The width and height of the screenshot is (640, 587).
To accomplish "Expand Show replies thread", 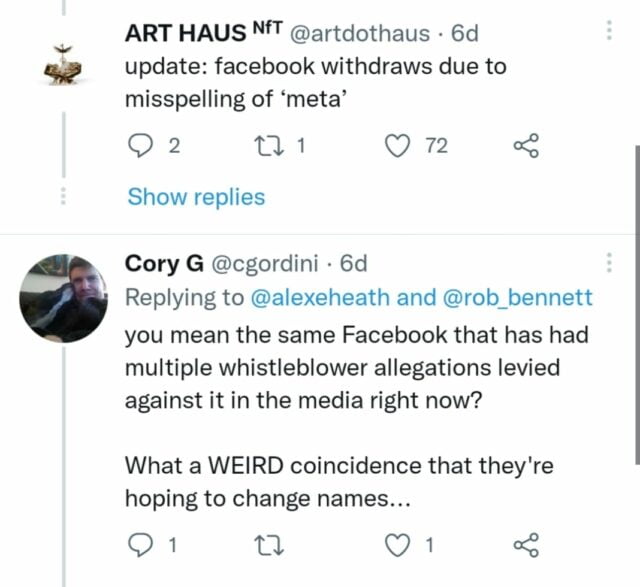I will tap(196, 197).
